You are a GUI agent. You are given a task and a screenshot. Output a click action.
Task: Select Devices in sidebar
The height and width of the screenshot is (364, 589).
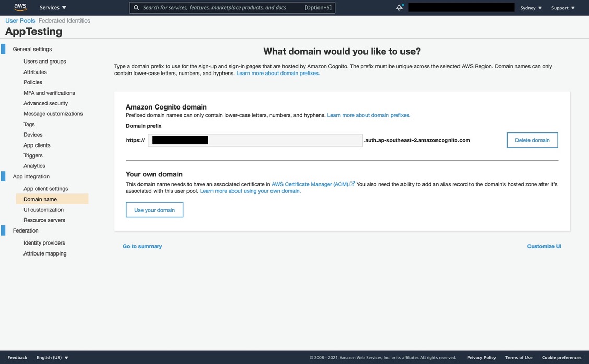click(33, 135)
